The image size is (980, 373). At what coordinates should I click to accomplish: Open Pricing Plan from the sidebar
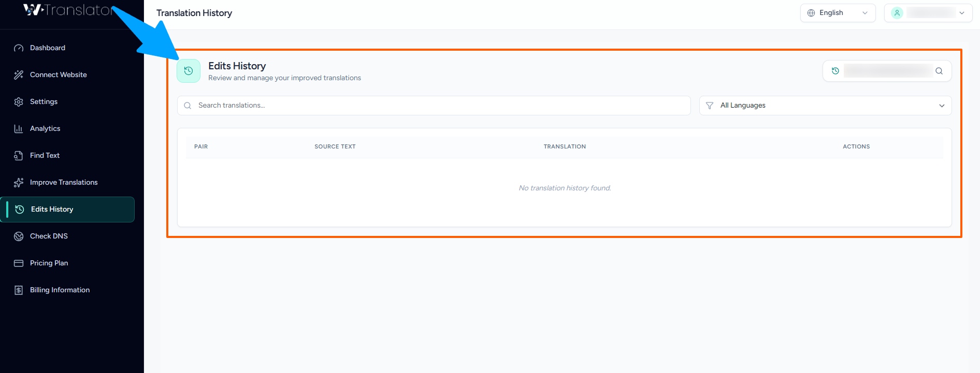(x=49, y=263)
